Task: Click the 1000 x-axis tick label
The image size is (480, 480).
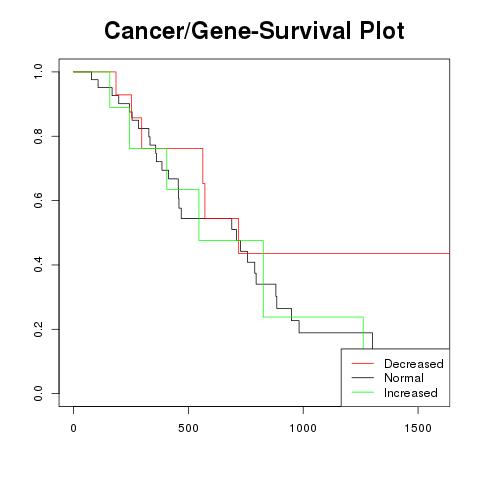Action: 303,428
